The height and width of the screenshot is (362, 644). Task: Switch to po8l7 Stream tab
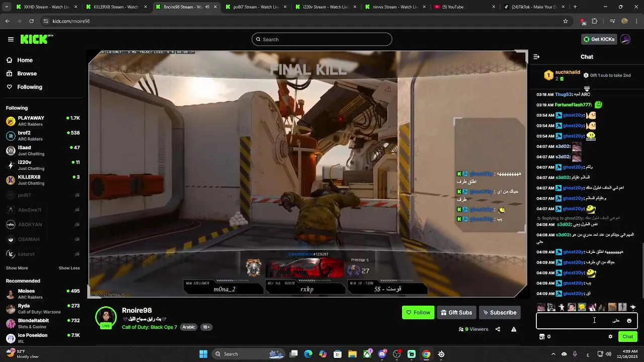point(255,7)
